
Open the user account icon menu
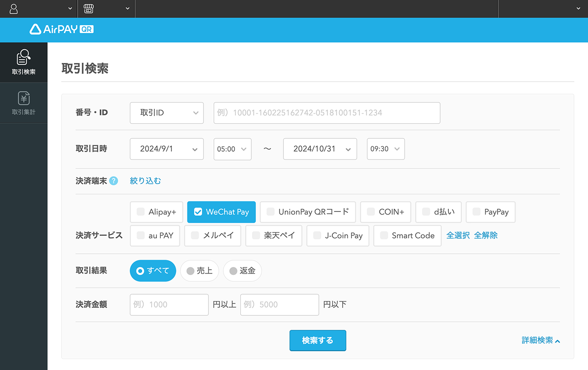tap(14, 8)
